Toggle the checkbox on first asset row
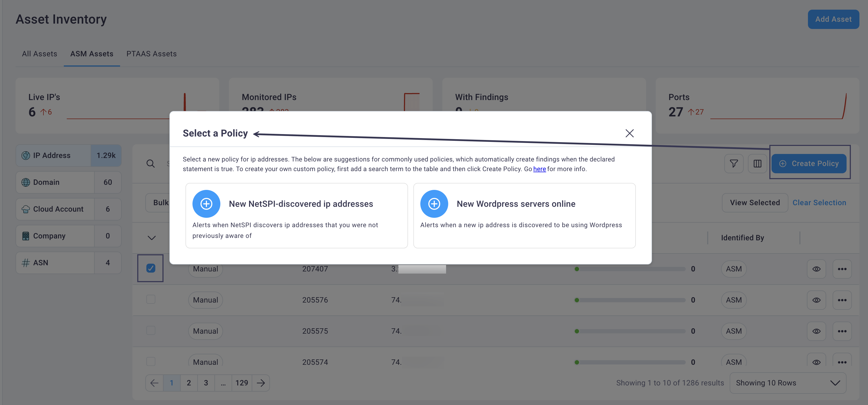Viewport: 868px width, 405px height. point(151,268)
